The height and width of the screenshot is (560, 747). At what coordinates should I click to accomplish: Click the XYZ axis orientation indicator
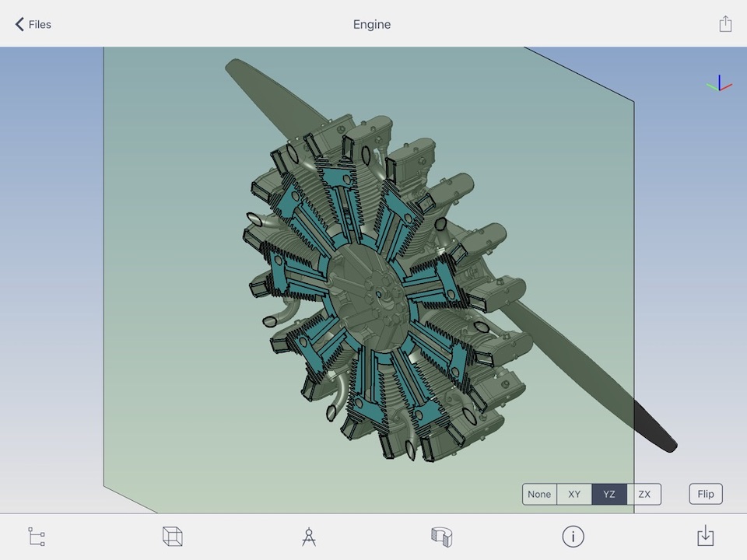point(719,83)
